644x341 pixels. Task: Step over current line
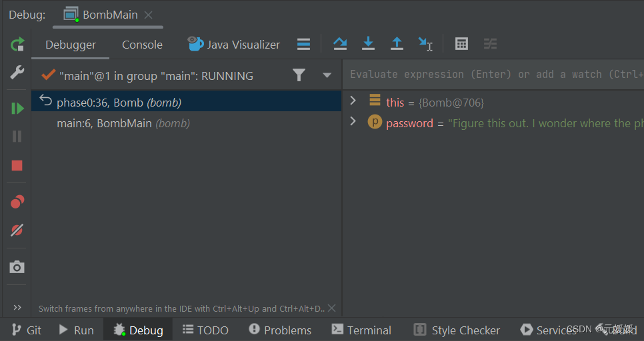(x=339, y=43)
